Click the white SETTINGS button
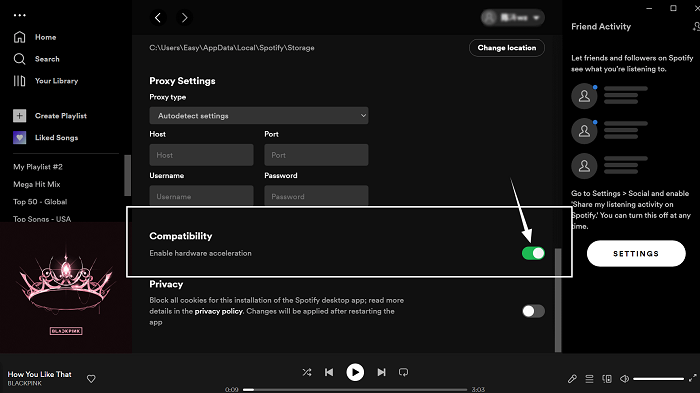The width and height of the screenshot is (700, 393). click(636, 254)
